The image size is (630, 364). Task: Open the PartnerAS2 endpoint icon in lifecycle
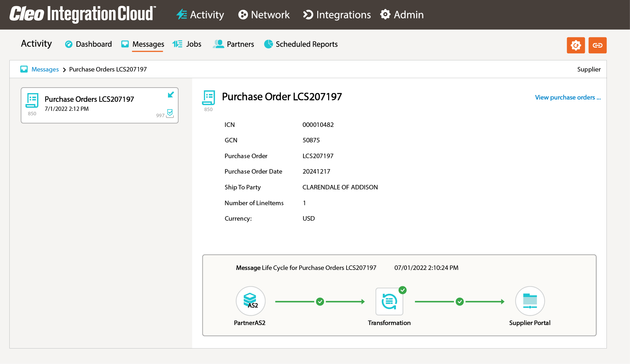(251, 301)
